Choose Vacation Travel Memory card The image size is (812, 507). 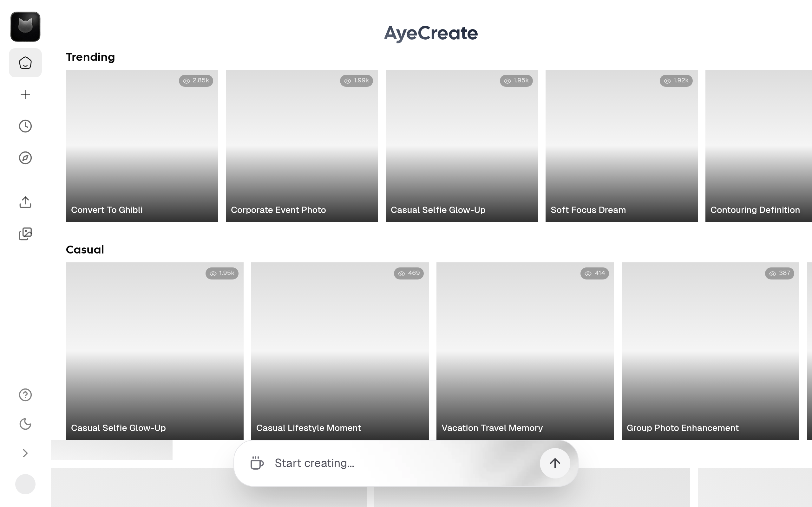(525, 351)
